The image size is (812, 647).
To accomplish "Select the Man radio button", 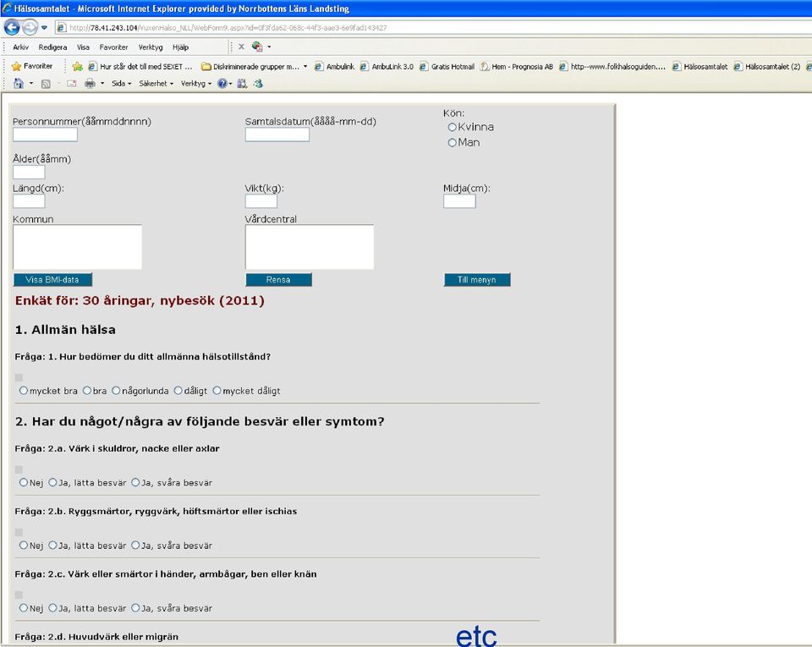I will pos(452,143).
